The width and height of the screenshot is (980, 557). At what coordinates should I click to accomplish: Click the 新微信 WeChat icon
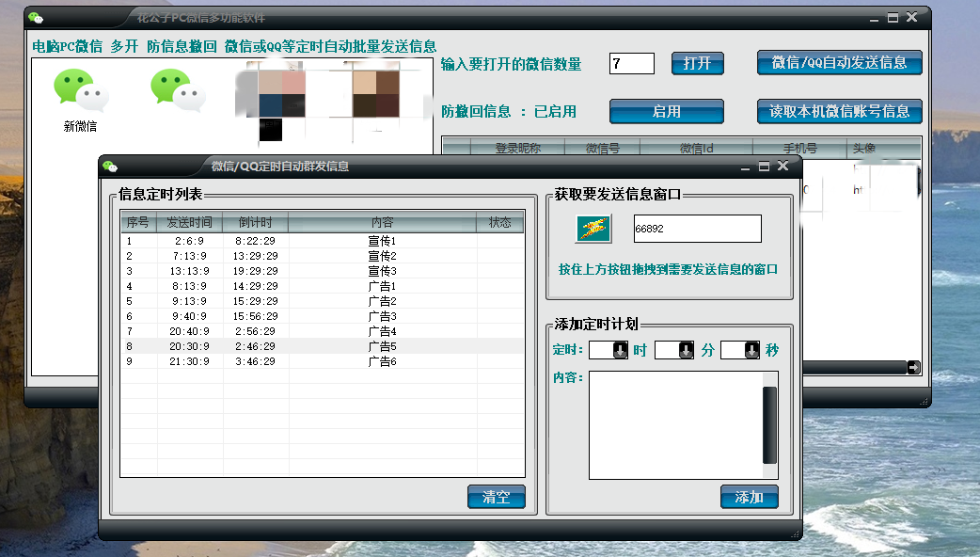point(81,90)
